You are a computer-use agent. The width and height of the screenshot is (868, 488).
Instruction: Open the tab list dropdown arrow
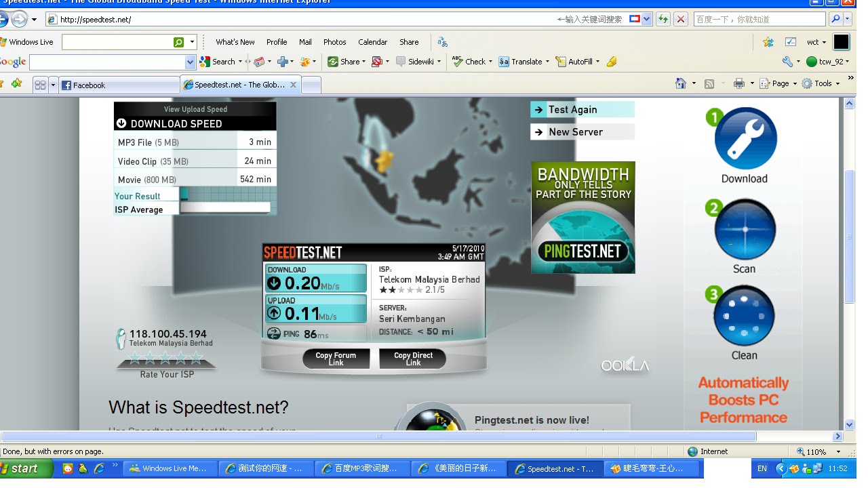point(53,85)
